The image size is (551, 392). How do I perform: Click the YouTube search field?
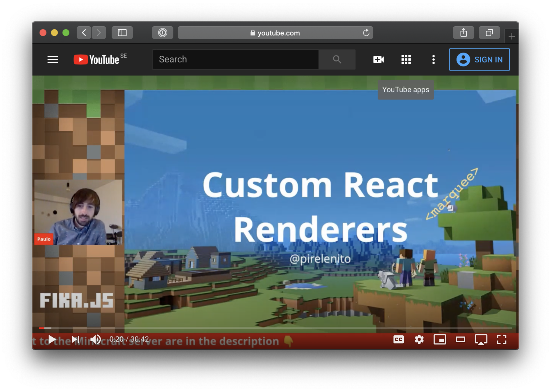(x=235, y=60)
